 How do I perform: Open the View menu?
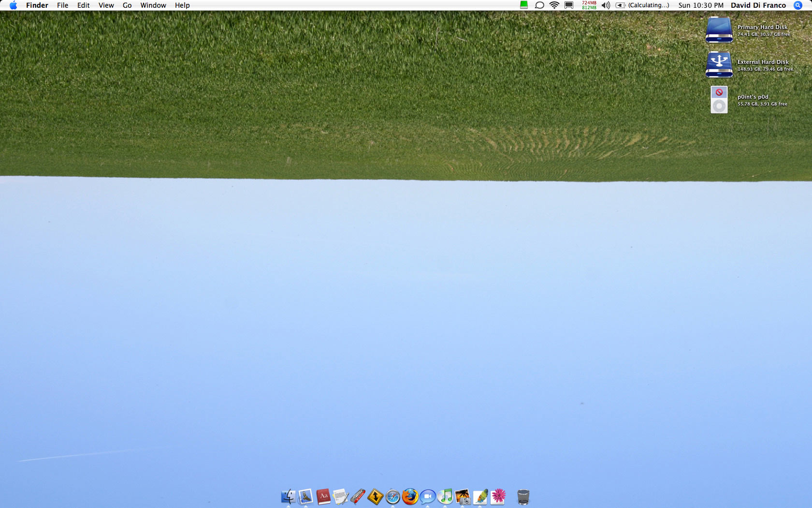click(106, 5)
